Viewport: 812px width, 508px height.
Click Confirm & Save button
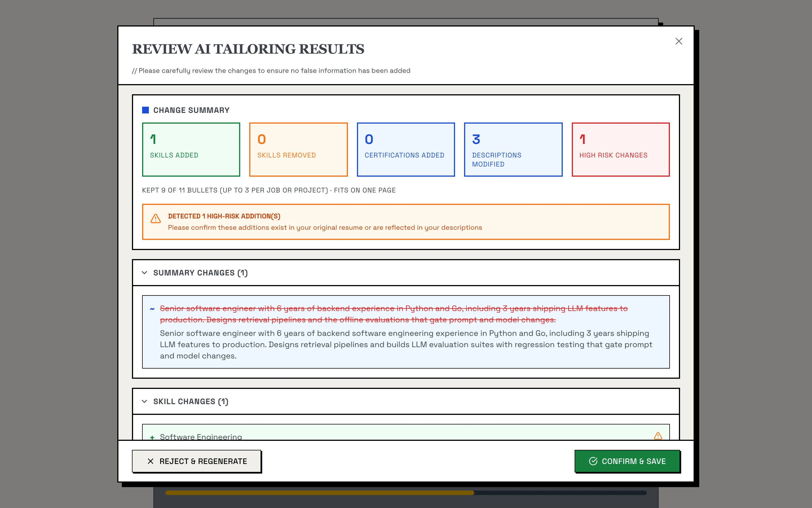627,461
